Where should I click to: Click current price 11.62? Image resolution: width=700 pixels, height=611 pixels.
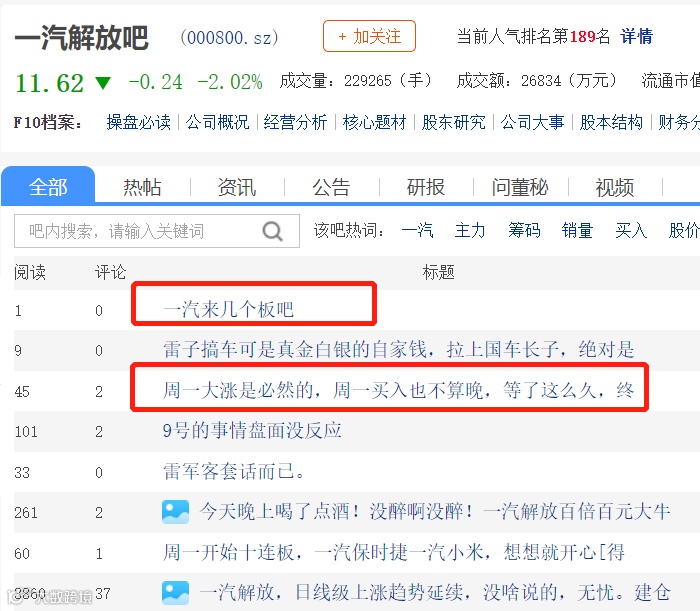pyautogui.click(x=49, y=83)
